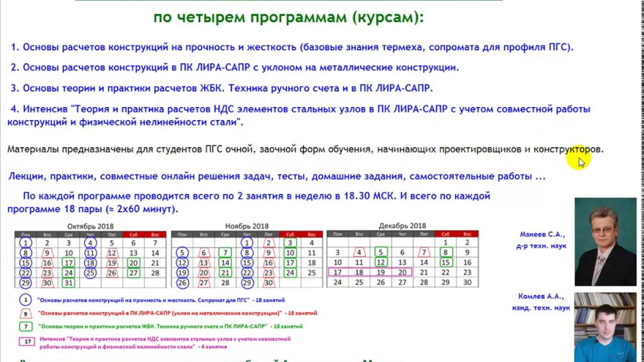Select October date 17 in green box

68,263
